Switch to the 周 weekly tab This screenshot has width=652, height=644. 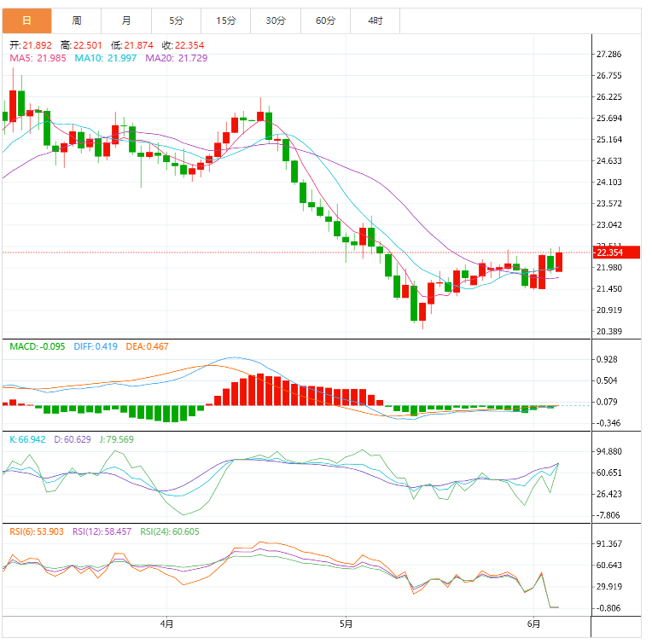(77, 20)
